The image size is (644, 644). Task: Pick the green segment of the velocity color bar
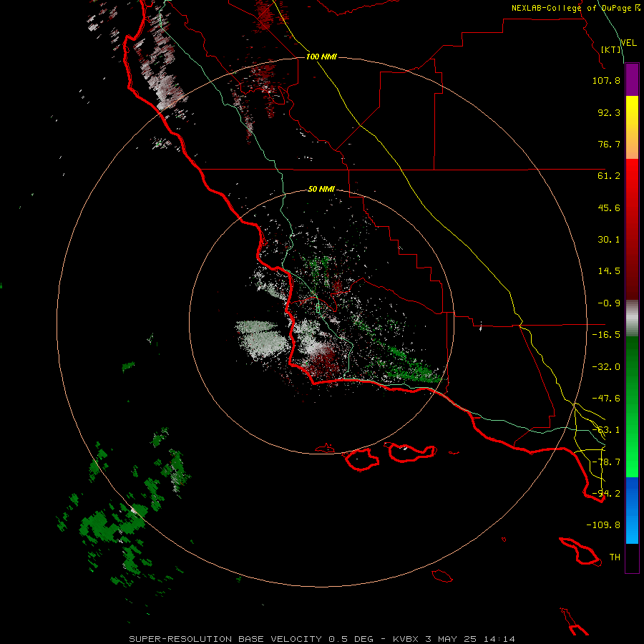(632, 406)
